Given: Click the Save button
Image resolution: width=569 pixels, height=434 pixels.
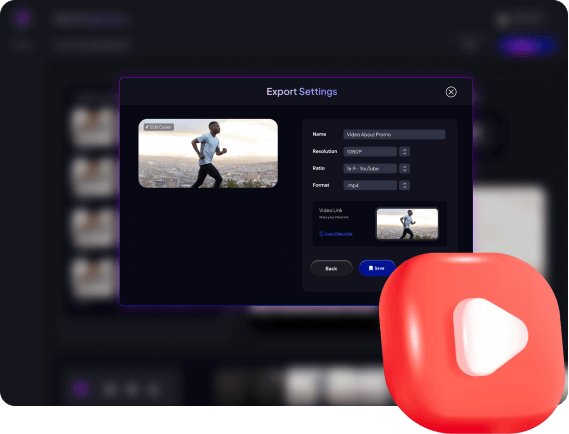Looking at the screenshot, I should (377, 268).
